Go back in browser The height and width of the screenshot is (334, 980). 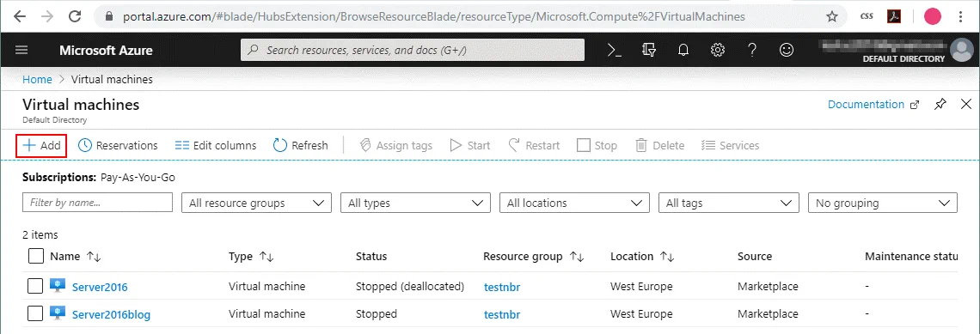click(x=19, y=16)
